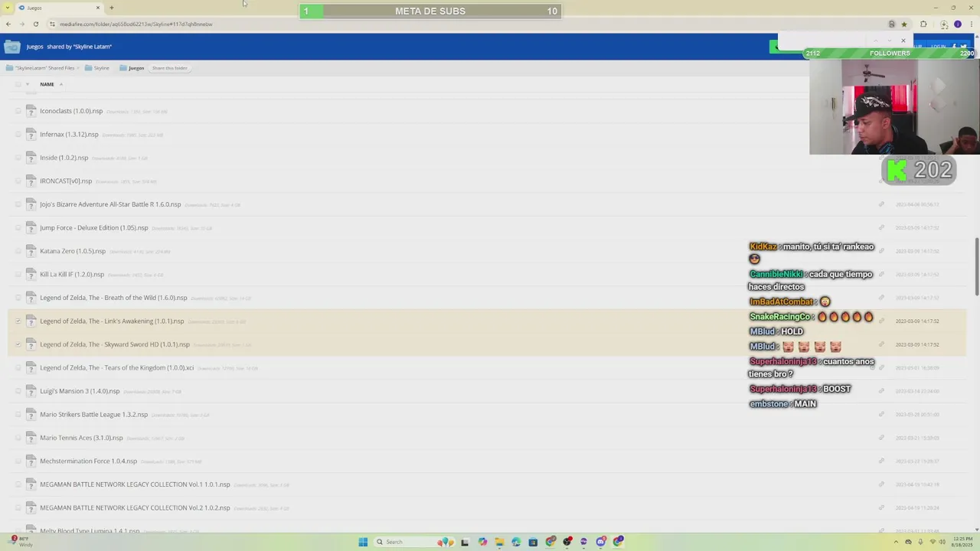Open Microsoft Edge from the taskbar
Screen dimensions: 980x551
point(516,542)
